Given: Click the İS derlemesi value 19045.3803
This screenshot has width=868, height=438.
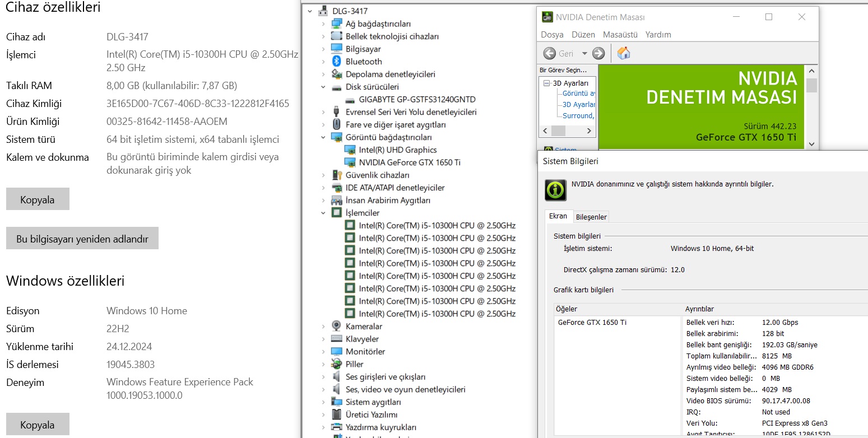Looking at the screenshot, I should pos(131,365).
